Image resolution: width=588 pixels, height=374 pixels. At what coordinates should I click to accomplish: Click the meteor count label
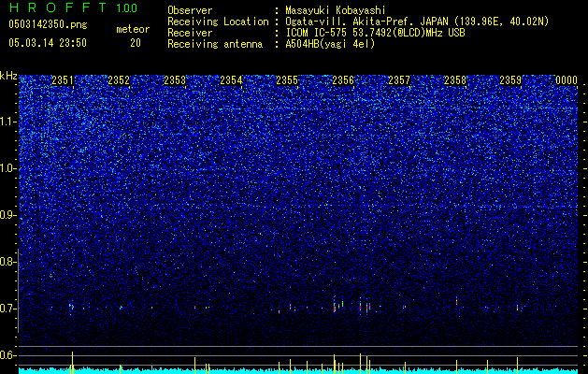click(133, 29)
